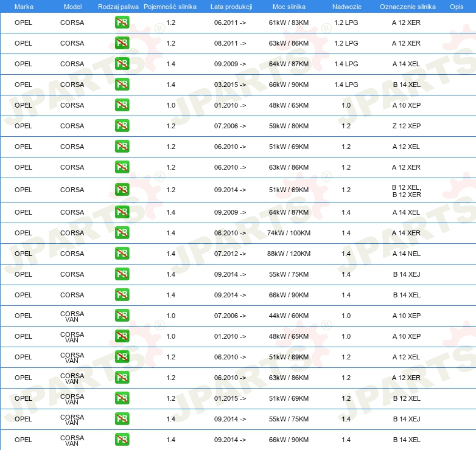
Task: Click the fuel icon in the CORSA 01.2010 48kW row
Action: (122, 105)
